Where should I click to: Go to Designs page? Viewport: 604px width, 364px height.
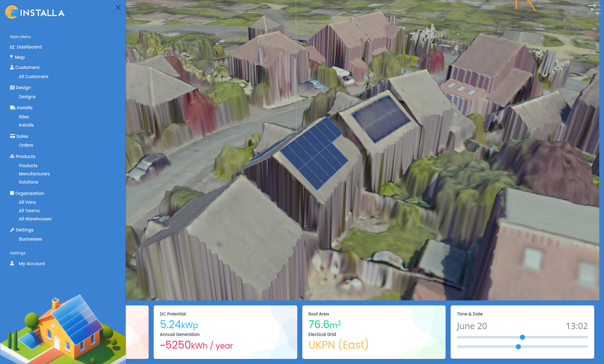(x=27, y=97)
